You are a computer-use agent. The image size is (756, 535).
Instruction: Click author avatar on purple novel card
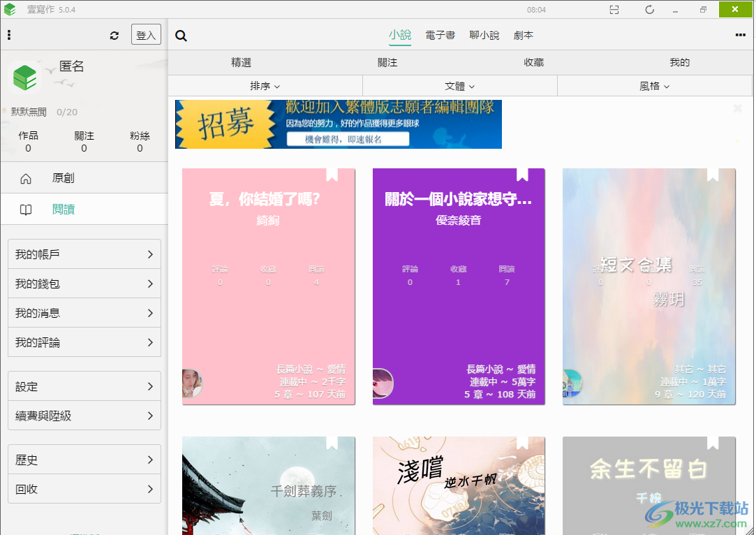(383, 383)
